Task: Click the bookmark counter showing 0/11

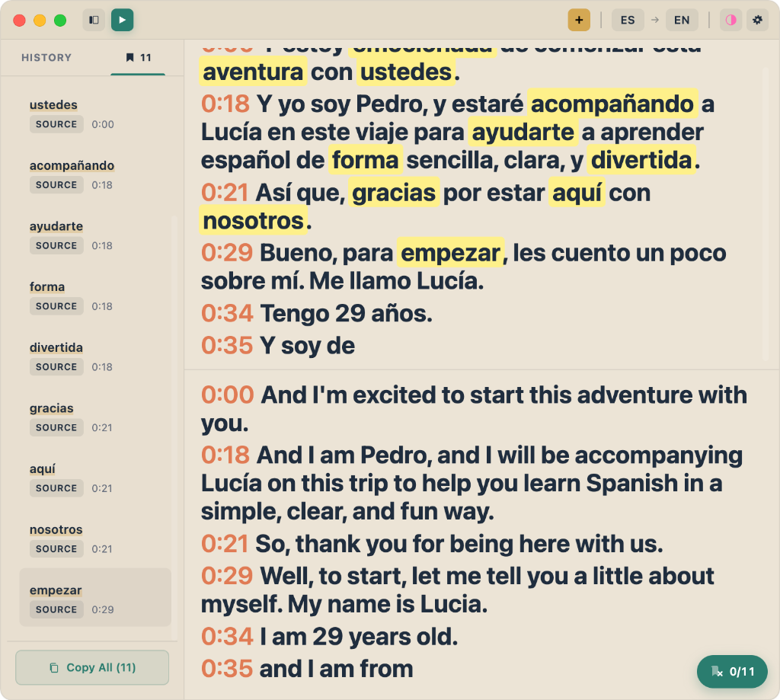Action: (x=732, y=671)
